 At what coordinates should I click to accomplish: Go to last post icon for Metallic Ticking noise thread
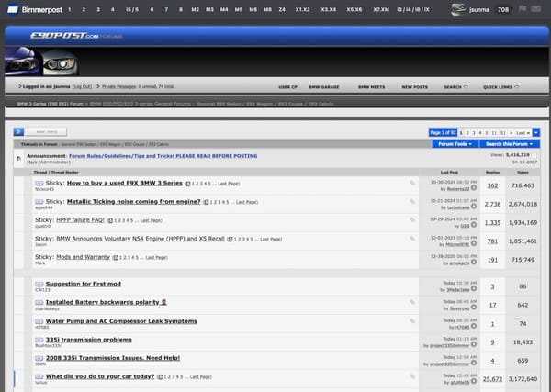[x=474, y=207]
